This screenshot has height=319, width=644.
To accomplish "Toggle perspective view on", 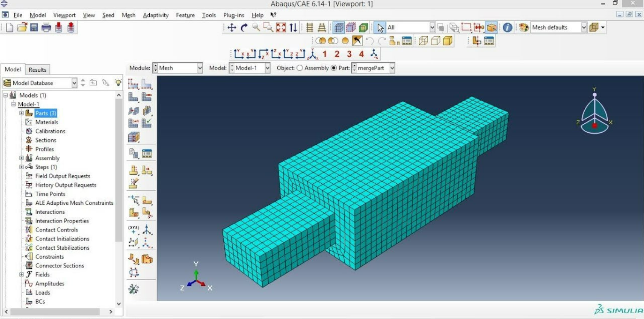I will click(x=322, y=27).
